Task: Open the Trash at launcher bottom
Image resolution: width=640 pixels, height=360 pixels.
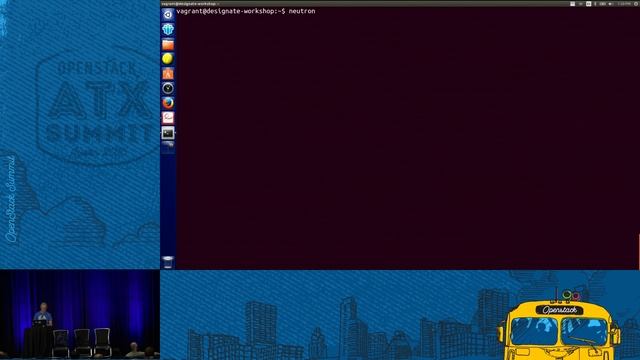Action: [x=168, y=262]
